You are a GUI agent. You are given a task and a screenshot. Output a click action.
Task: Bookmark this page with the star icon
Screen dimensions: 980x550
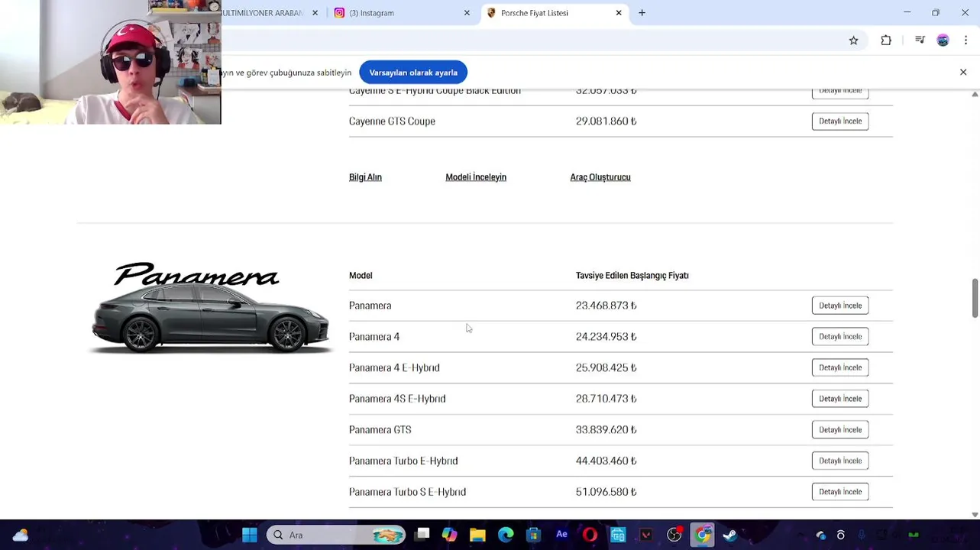(x=853, y=40)
